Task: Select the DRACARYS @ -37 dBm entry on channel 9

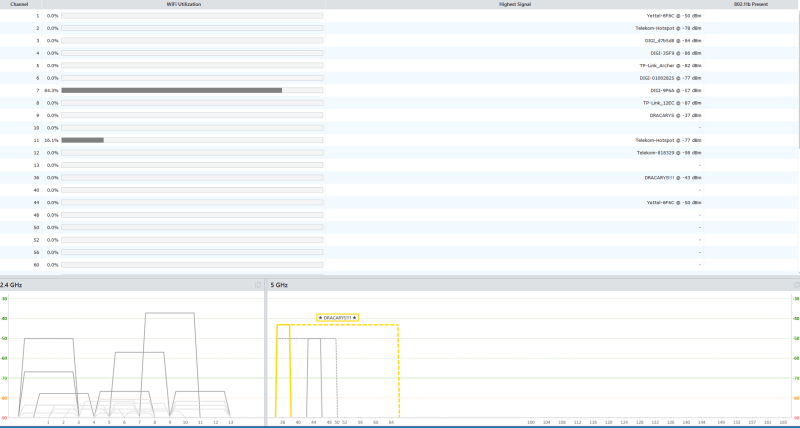Action: point(676,115)
